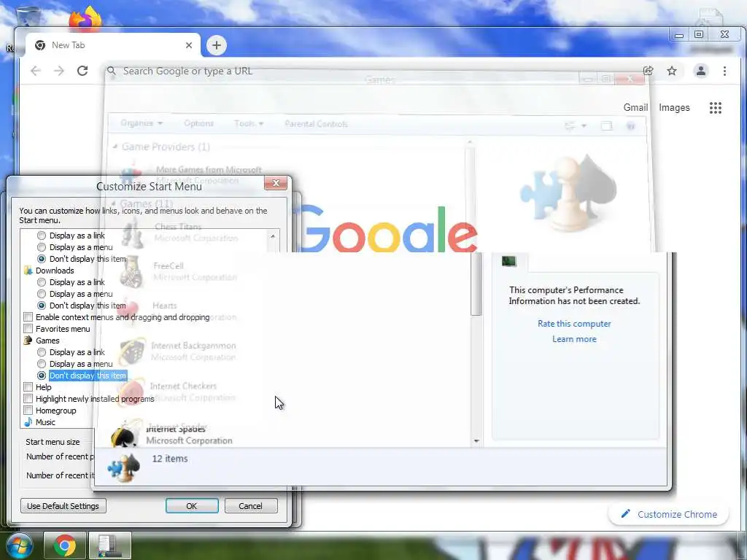Click OK in Customize Start Menu
This screenshot has width=747, height=560.
[x=192, y=506]
